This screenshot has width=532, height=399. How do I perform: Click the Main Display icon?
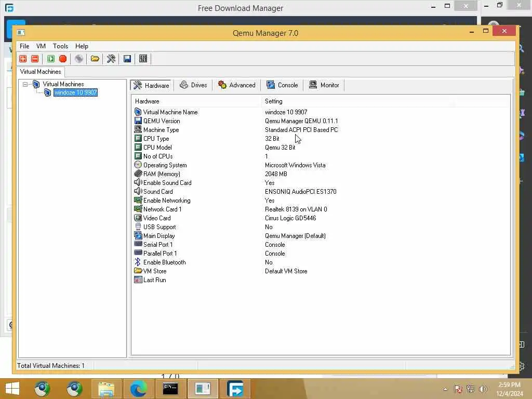click(138, 235)
